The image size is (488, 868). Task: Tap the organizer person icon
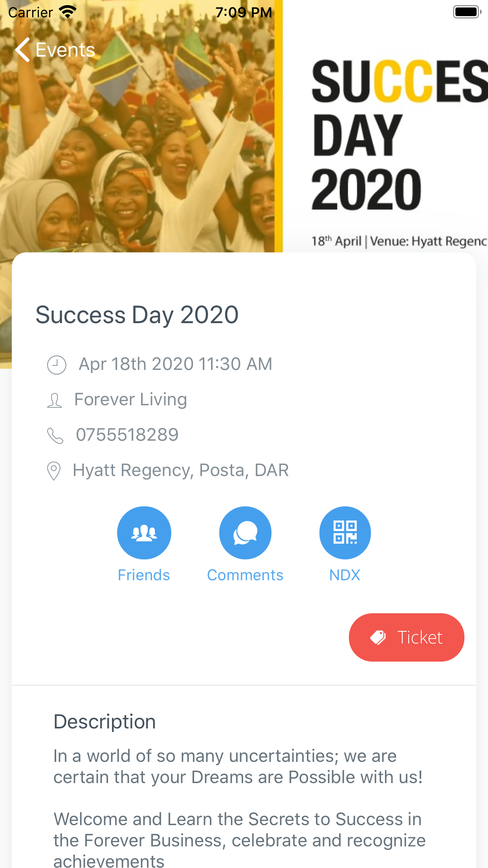tap(55, 400)
